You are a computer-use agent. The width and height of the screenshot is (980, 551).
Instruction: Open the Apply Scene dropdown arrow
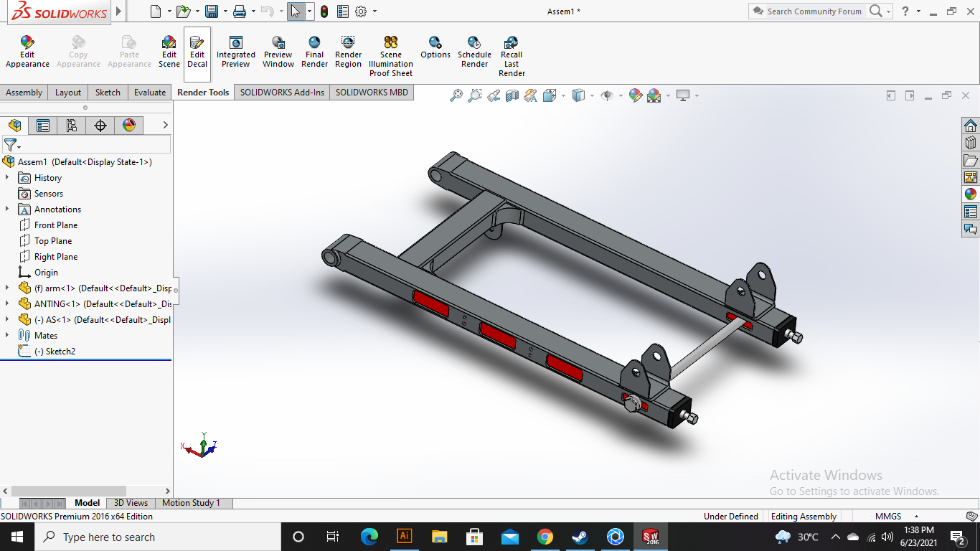point(668,95)
